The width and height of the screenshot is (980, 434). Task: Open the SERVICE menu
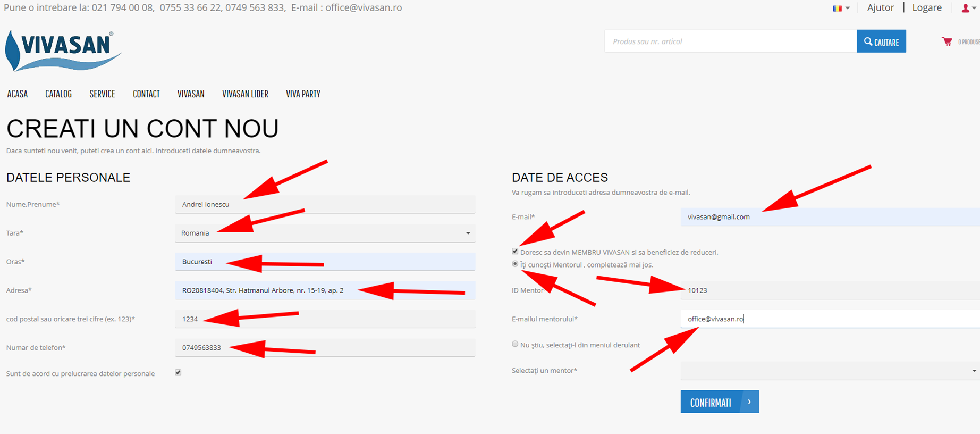click(102, 94)
